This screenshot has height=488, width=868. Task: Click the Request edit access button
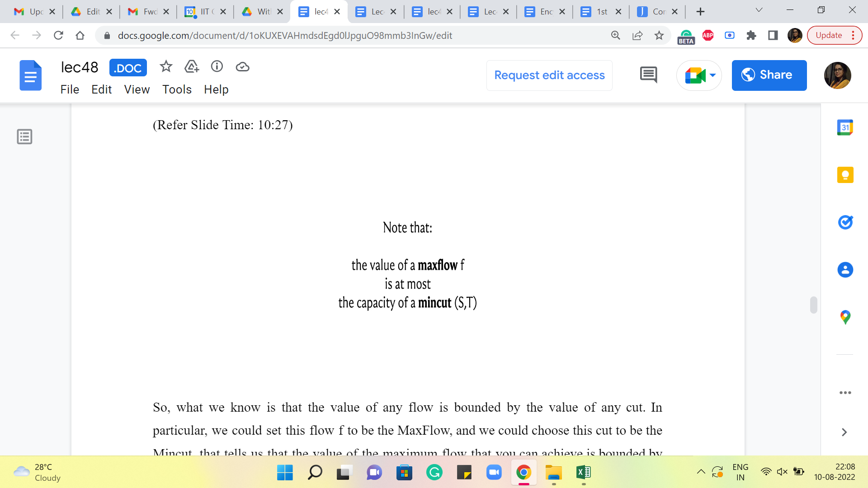(x=549, y=75)
